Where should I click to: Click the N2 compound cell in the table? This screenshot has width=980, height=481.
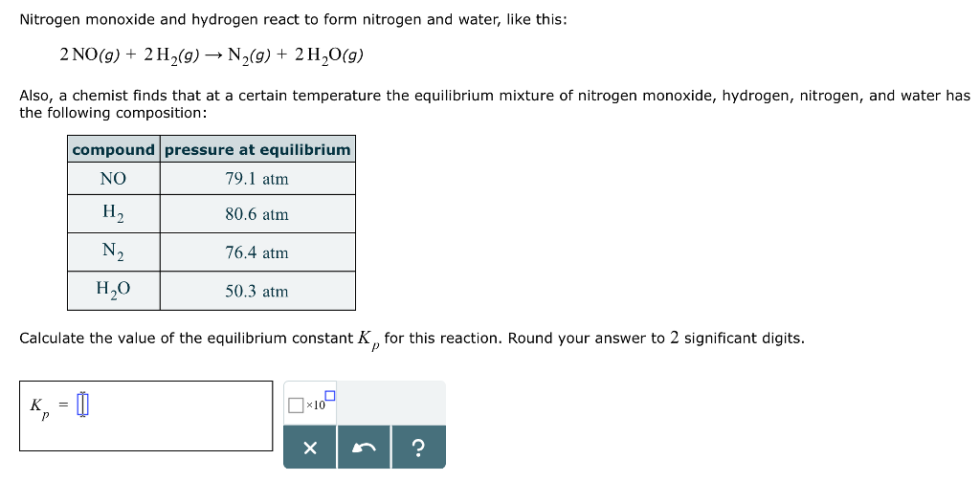(x=113, y=252)
